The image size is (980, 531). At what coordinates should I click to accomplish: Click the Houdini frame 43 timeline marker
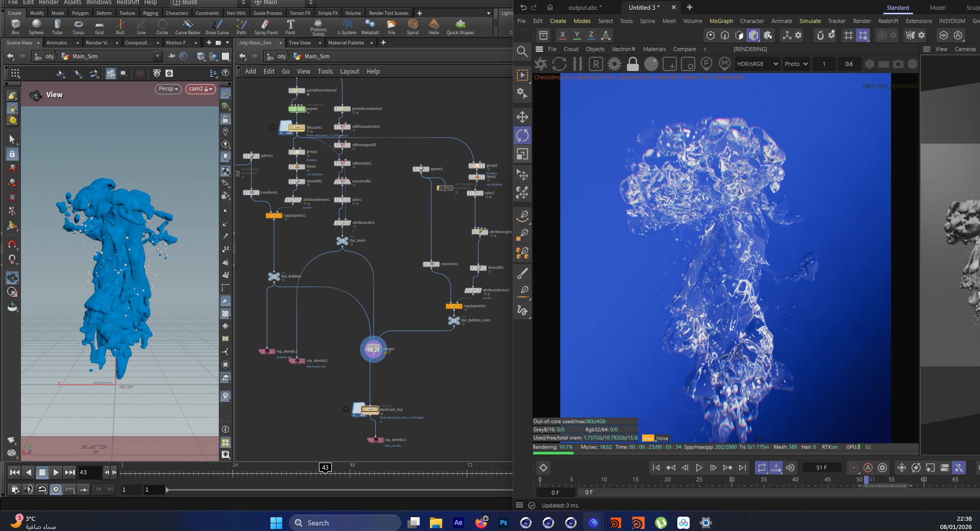pos(325,467)
